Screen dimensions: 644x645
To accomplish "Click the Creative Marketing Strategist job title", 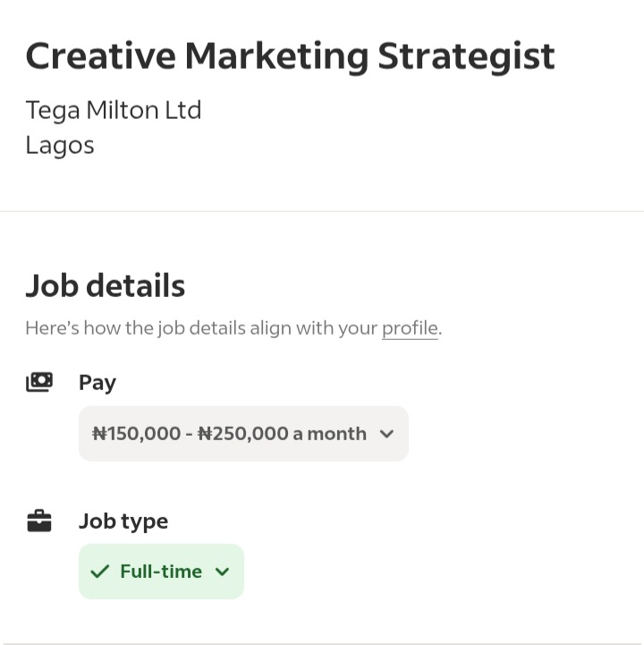I will pyautogui.click(x=290, y=57).
